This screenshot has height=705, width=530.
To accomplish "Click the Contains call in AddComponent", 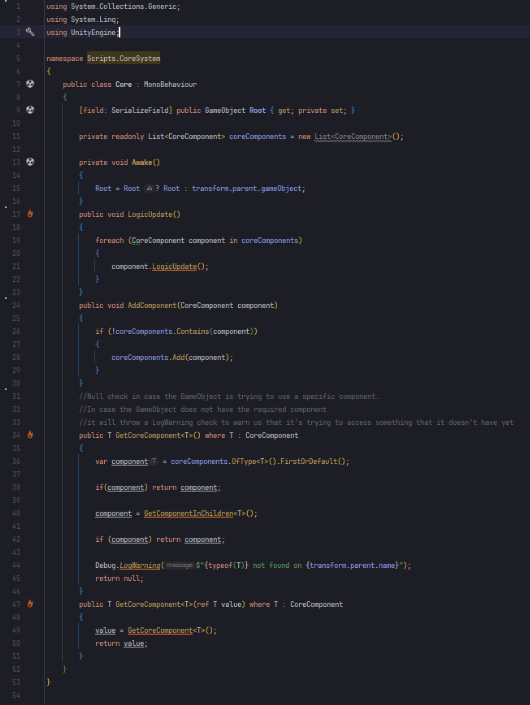I will (x=192, y=331).
